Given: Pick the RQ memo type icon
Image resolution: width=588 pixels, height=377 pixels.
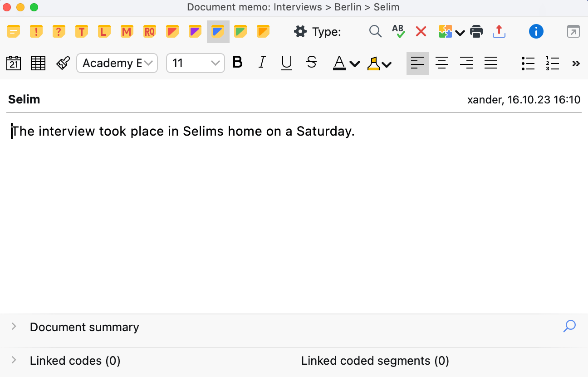Looking at the screenshot, I should (x=150, y=32).
